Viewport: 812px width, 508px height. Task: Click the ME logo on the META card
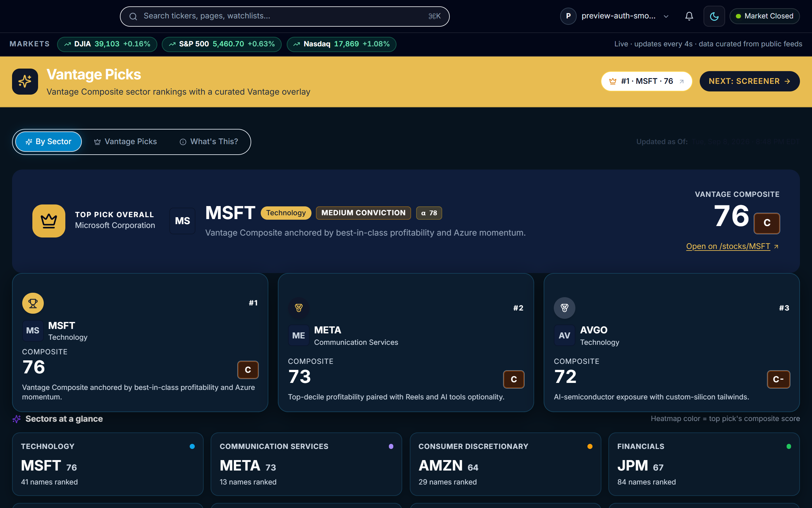click(298, 336)
